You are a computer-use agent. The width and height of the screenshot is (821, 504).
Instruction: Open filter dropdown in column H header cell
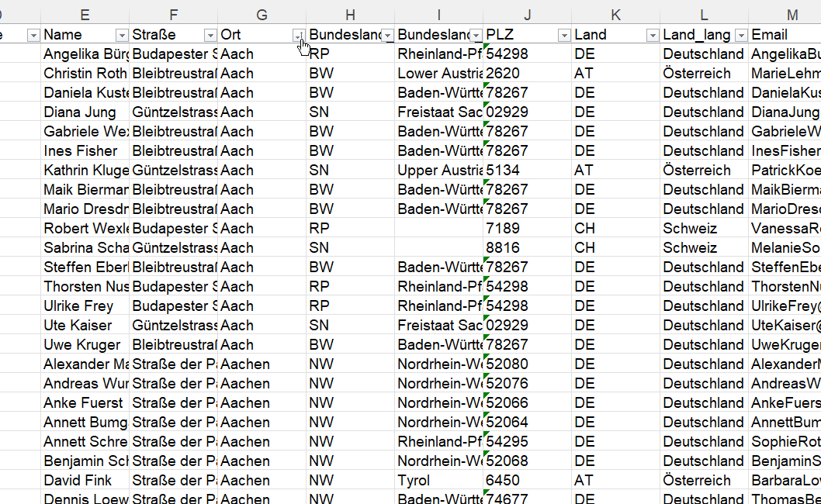tap(387, 35)
